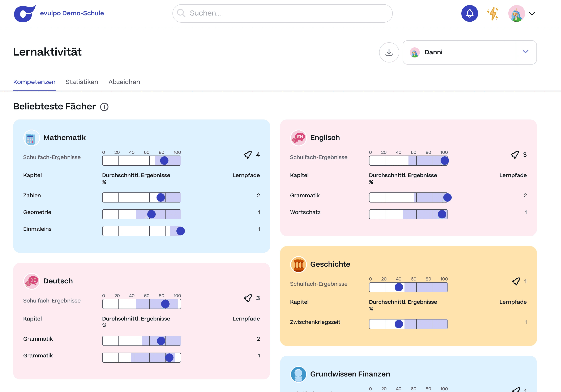Viewport: 561px width, 392px height.
Task: Click the Englisch EN subject icon
Action: tap(298, 138)
